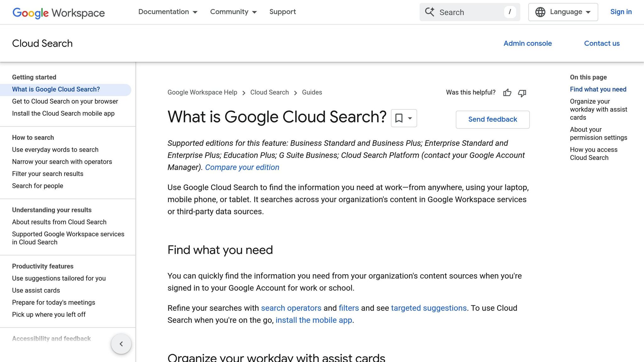Click the Search input field
The image size is (644, 362).
(x=469, y=12)
